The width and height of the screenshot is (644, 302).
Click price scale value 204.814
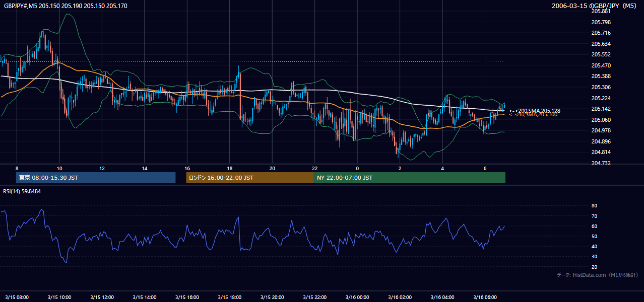[601, 152]
